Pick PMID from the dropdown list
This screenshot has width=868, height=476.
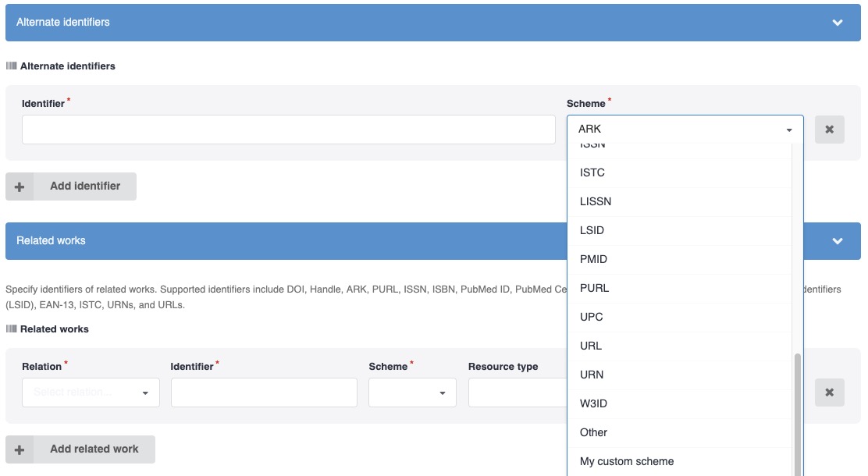[x=593, y=259]
